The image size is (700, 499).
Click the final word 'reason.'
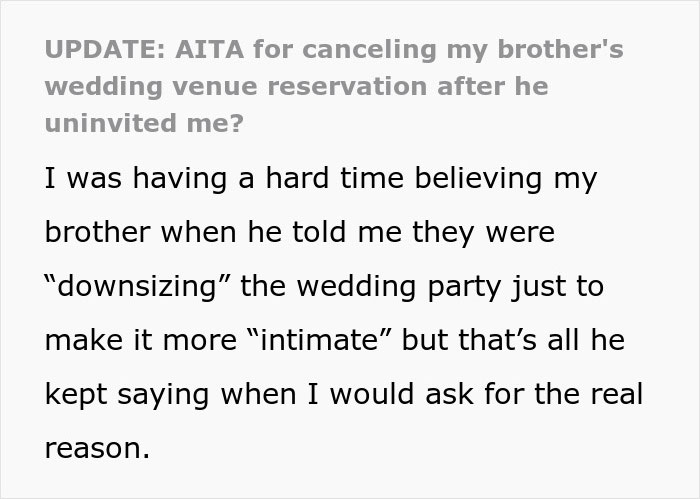tap(97, 449)
